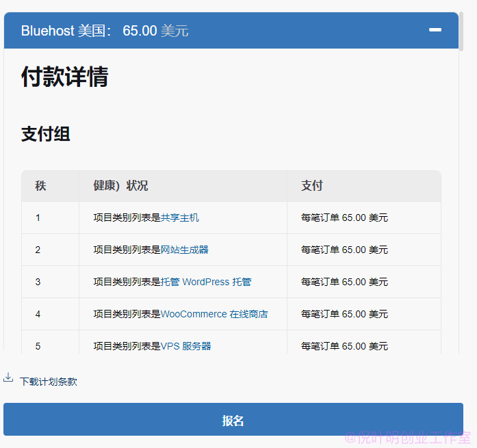Select rank cell 4

tap(50, 314)
